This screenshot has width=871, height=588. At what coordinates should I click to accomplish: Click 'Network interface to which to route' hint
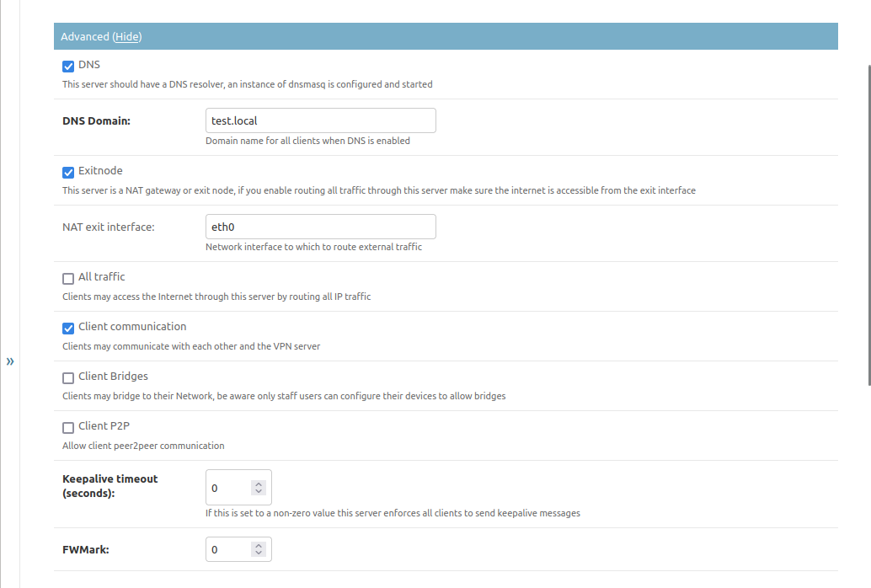point(314,247)
